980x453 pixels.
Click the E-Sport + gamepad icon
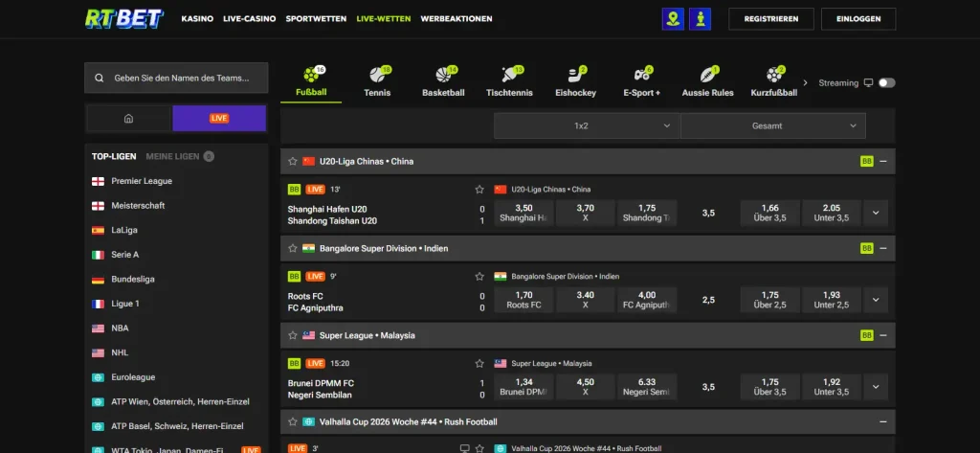[642, 75]
